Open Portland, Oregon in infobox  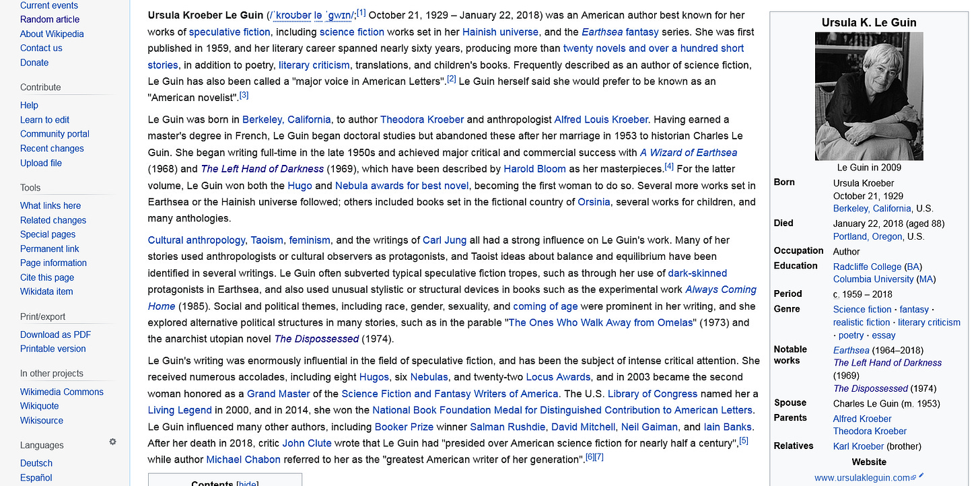click(x=867, y=236)
